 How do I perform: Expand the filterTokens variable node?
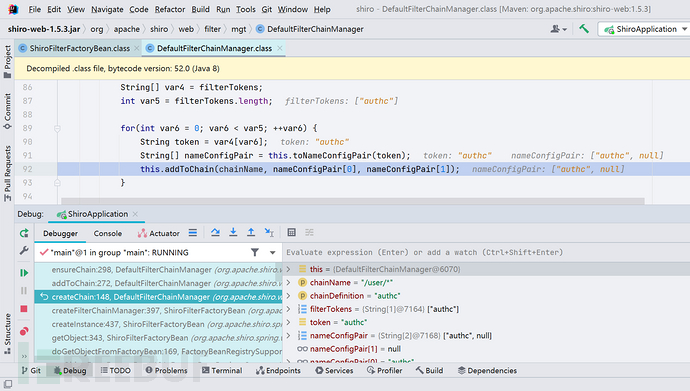(289, 309)
